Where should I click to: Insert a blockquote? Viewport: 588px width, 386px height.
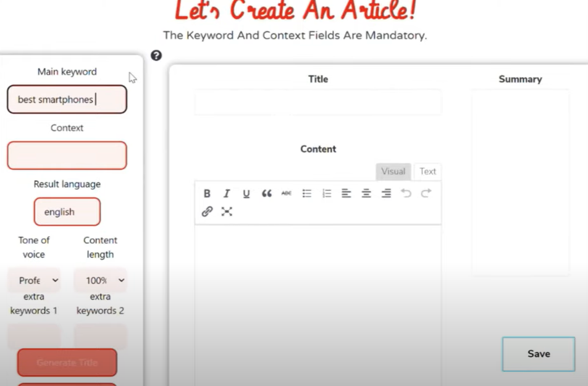(267, 193)
